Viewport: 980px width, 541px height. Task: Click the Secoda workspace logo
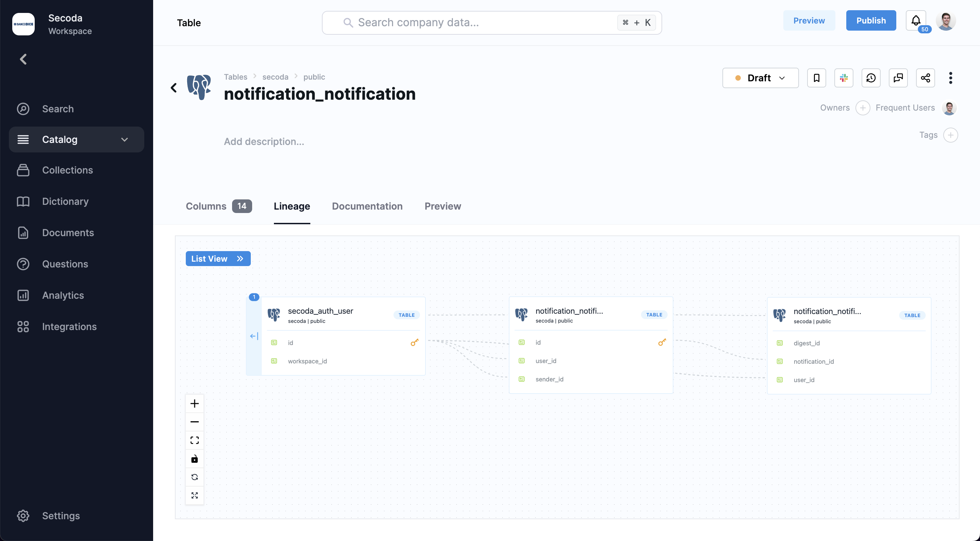(23, 24)
